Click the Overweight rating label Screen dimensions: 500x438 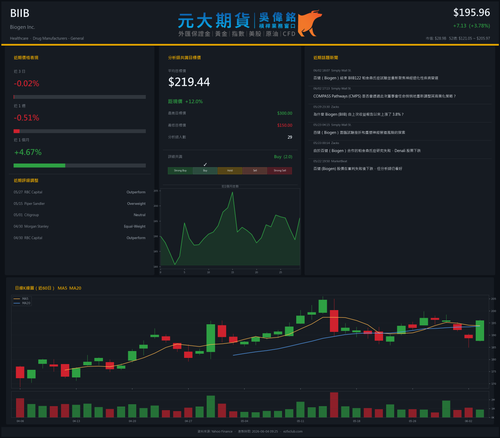click(136, 204)
